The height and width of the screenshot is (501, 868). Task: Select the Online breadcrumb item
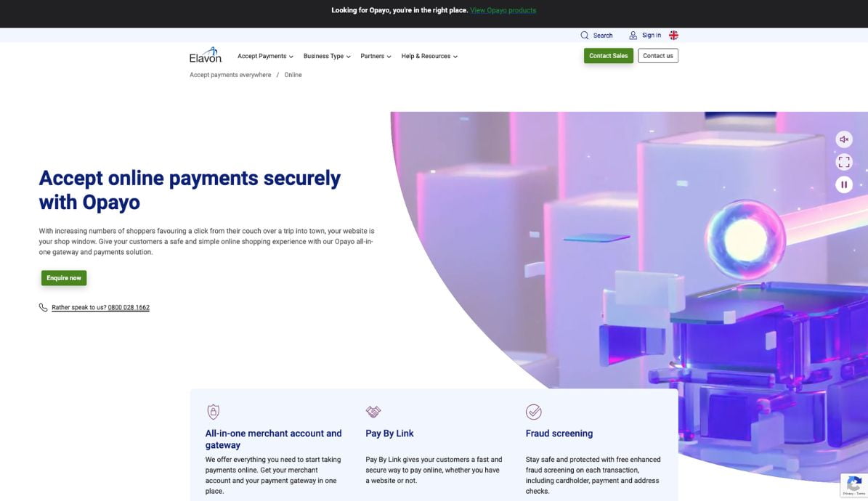pos(292,74)
